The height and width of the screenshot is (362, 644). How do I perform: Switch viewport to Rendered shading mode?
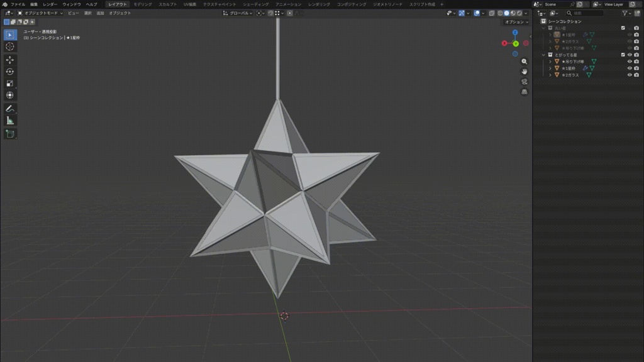tap(519, 13)
